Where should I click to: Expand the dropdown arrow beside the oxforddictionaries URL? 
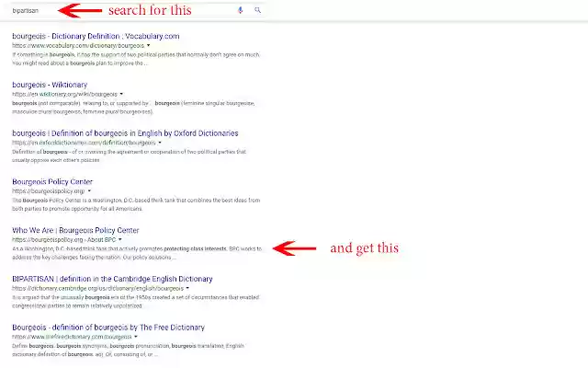pos(160,143)
